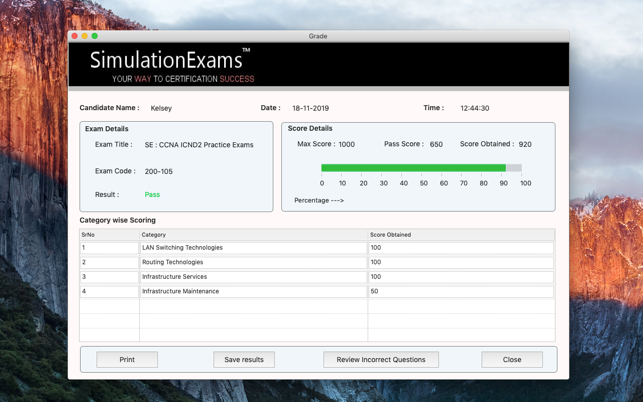Select the SrNo column header
This screenshot has height=402, width=643.
[x=109, y=235]
